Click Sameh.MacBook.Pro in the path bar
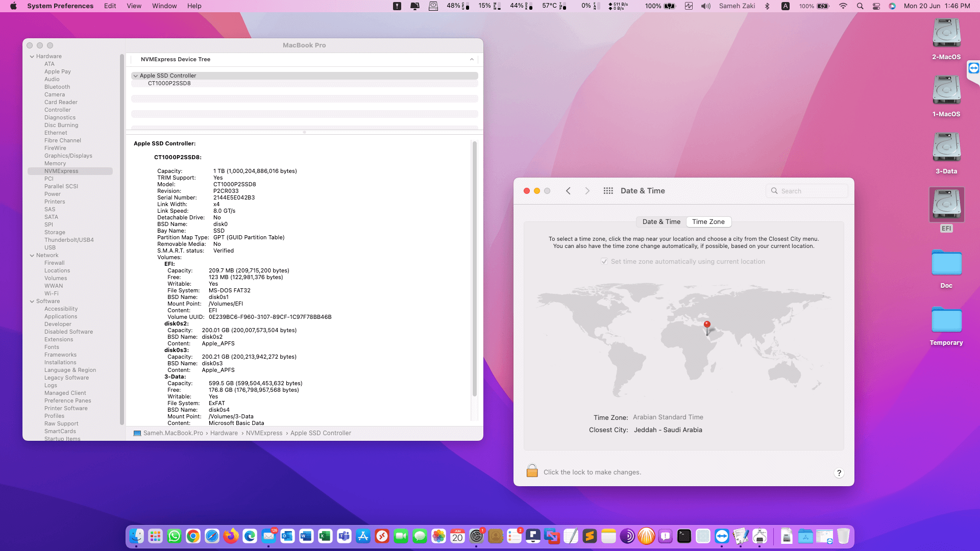This screenshot has height=551, width=980. click(173, 433)
